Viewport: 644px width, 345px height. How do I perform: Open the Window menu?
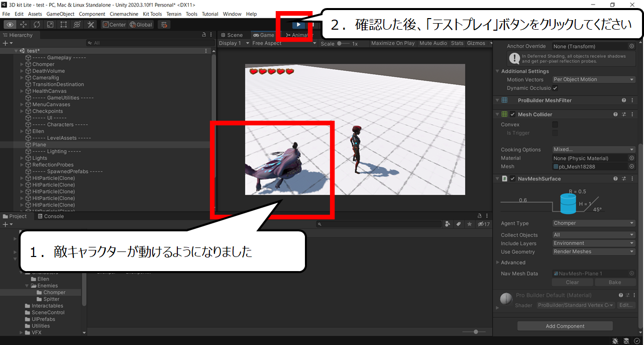pyautogui.click(x=232, y=14)
